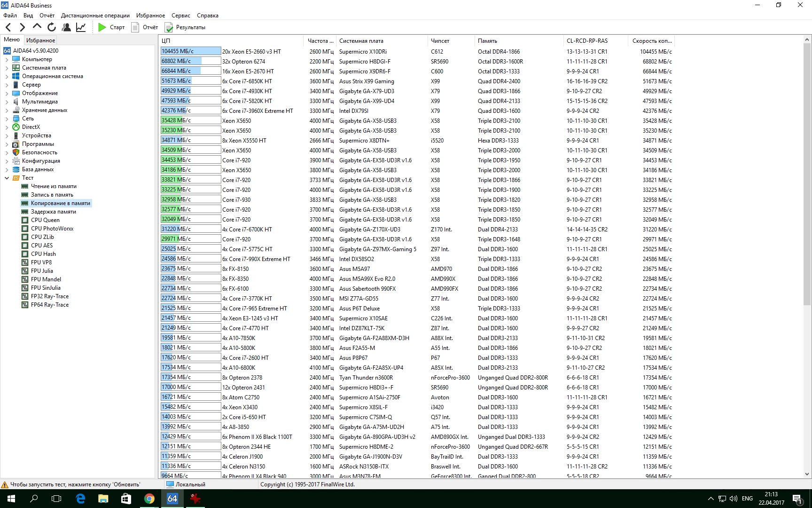Image resolution: width=812 pixels, height=508 pixels.
Task: Select the 104455 МБ/с result bar
Action: coord(191,51)
